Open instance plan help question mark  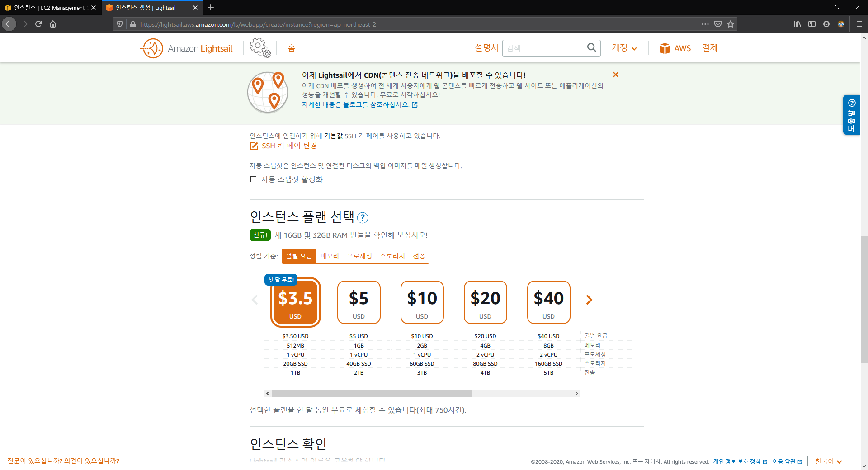tap(363, 218)
